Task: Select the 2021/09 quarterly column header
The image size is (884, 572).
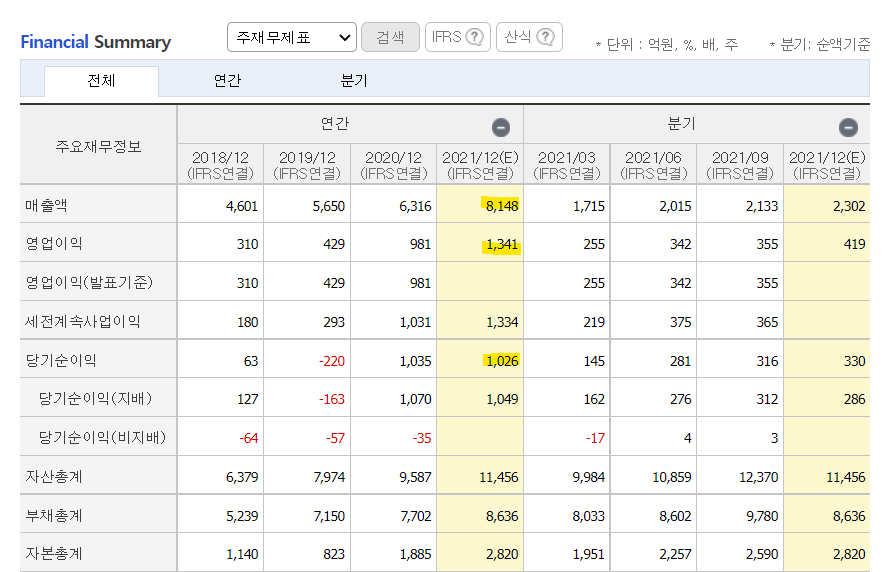Action: coord(740,165)
